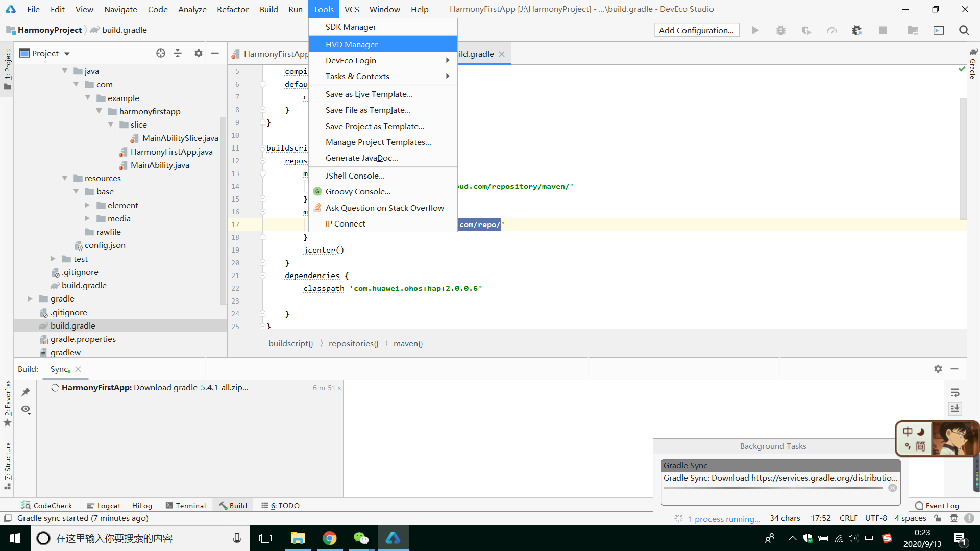
Task: Expand the test folder
Action: pos(53,259)
